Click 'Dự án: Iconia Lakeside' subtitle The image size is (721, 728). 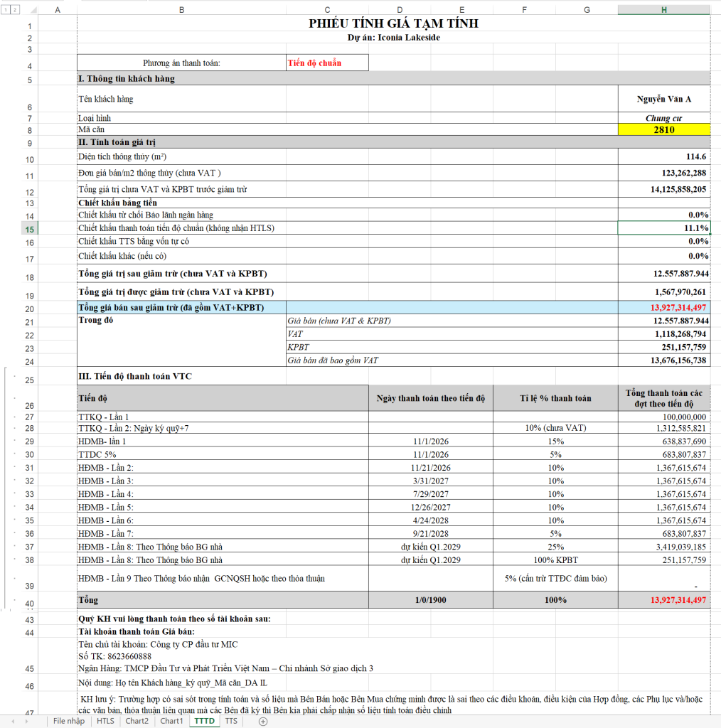(394, 38)
